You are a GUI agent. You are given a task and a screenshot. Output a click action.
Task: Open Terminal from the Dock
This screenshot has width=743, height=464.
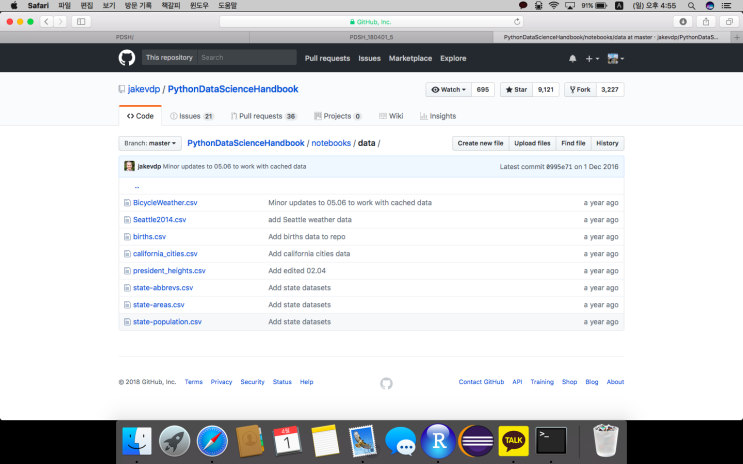pos(551,441)
